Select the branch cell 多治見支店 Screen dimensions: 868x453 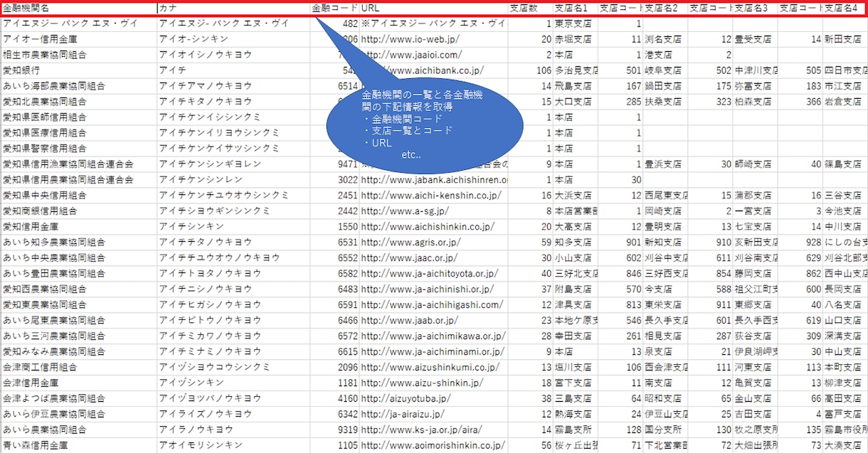click(575, 70)
